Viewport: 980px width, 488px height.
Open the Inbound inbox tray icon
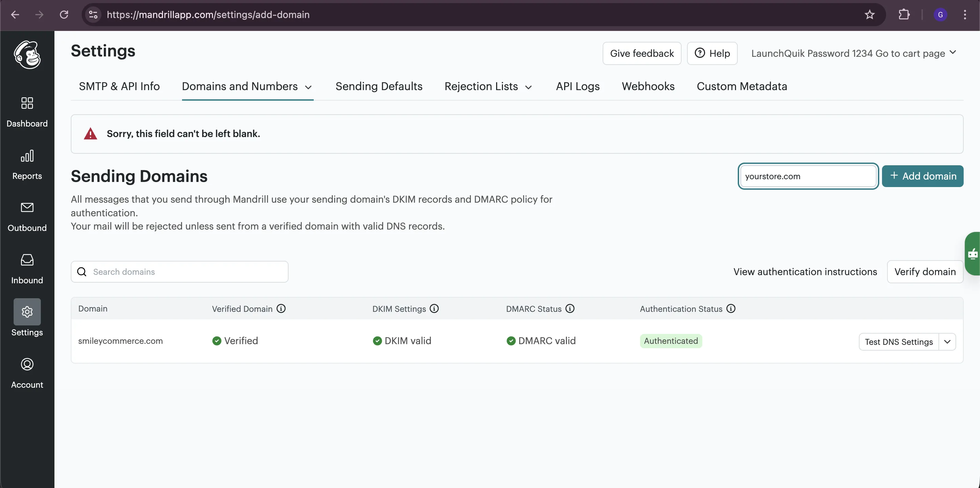click(x=27, y=260)
